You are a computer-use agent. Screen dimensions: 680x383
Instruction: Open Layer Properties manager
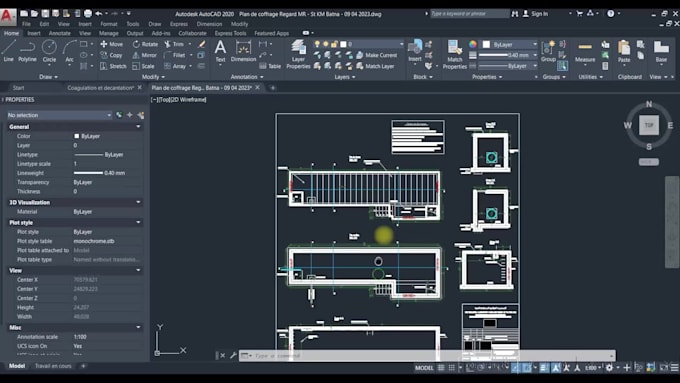298,54
